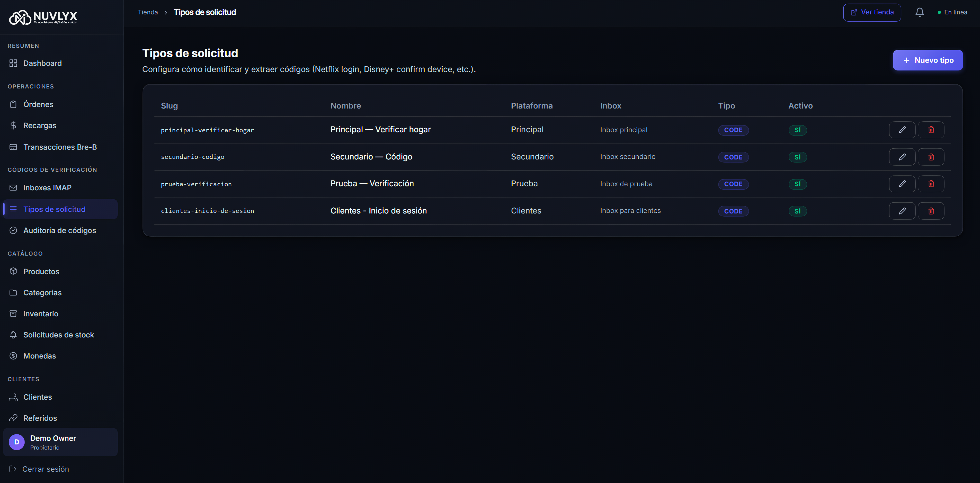Open Solicitudes de stock page
The width and height of the screenshot is (980, 483).
[60, 335]
